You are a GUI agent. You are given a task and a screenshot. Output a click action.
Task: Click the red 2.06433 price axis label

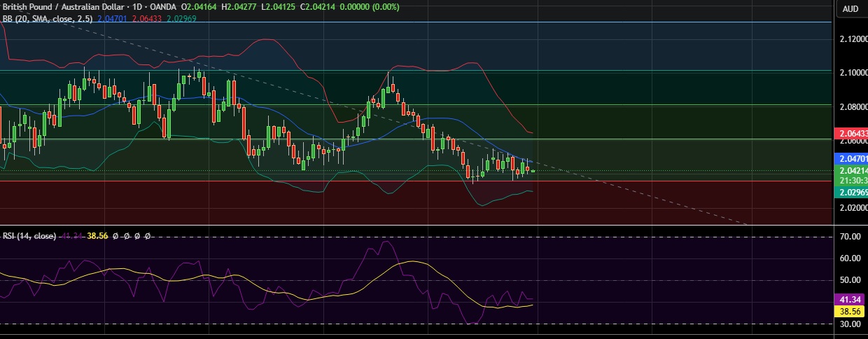853,133
